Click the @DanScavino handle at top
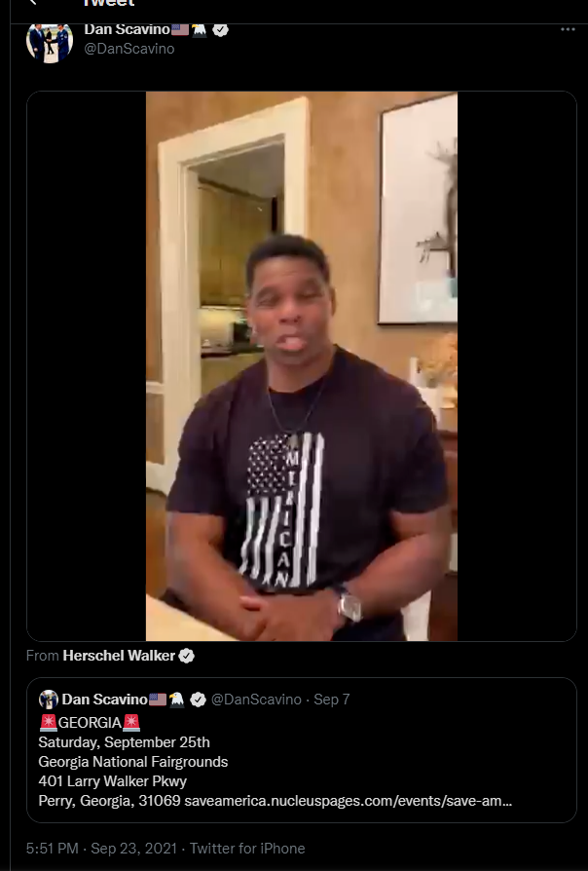Viewport: 588px width, 871px height. (129, 49)
